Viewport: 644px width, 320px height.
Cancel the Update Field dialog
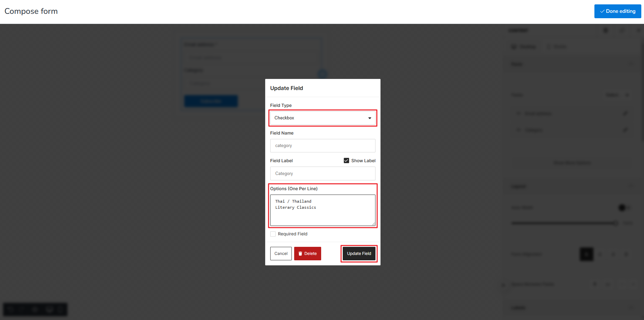coord(281,253)
